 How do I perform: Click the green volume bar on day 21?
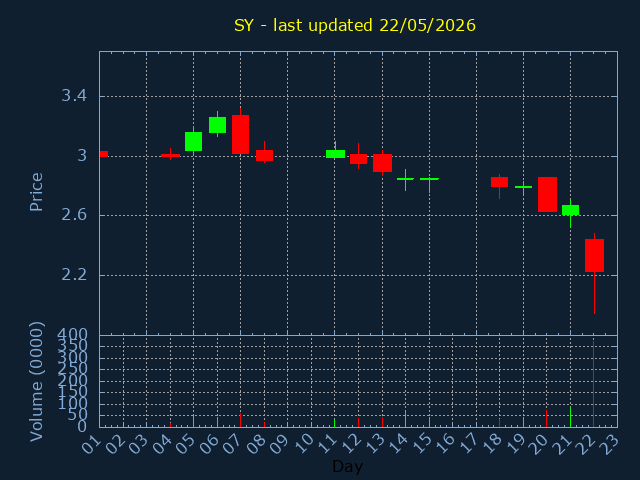pos(570,416)
